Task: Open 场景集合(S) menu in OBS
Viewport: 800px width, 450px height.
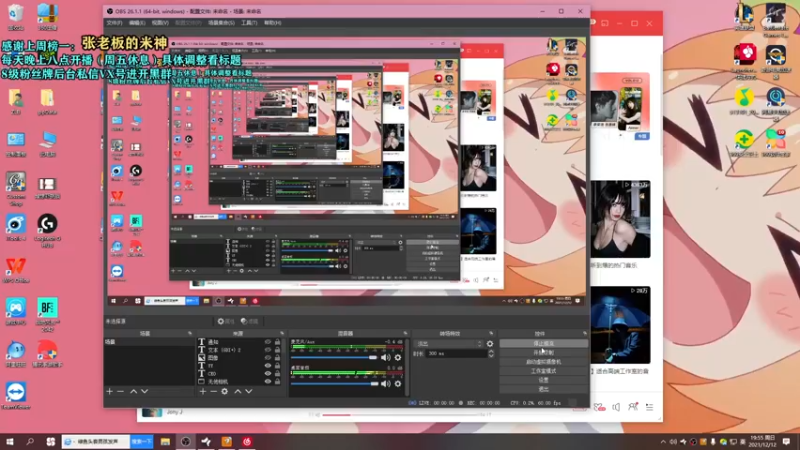Action: coord(221,23)
